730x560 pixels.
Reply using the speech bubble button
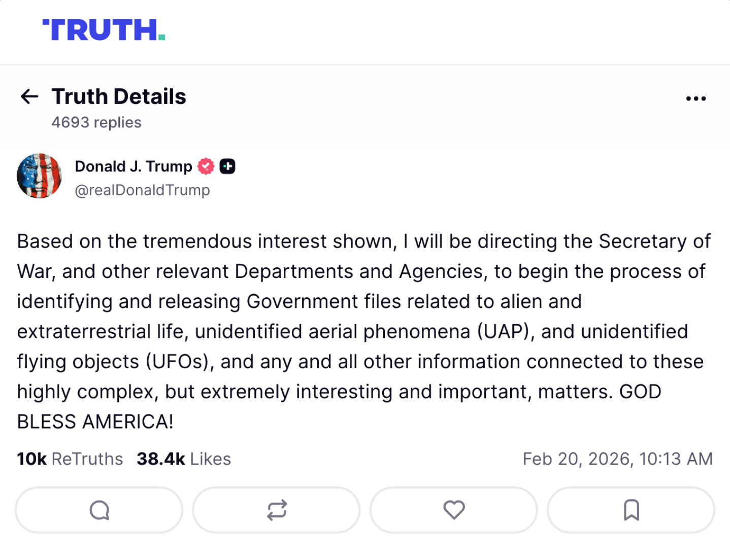tap(99, 510)
